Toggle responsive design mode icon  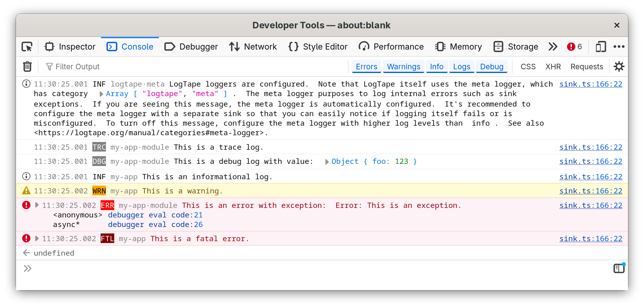coord(601,47)
